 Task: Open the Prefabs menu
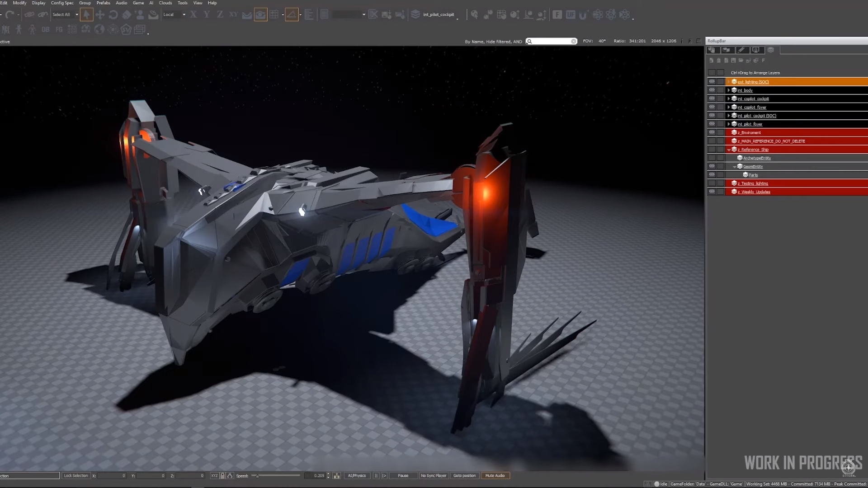click(x=103, y=3)
